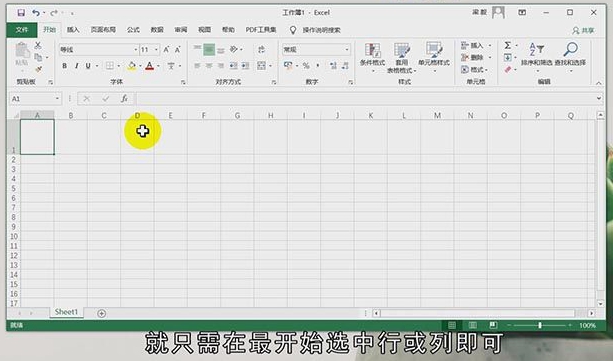Click the Redo arrow icon
Image resolution: width=613 pixels, height=361 pixels.
tap(54, 13)
